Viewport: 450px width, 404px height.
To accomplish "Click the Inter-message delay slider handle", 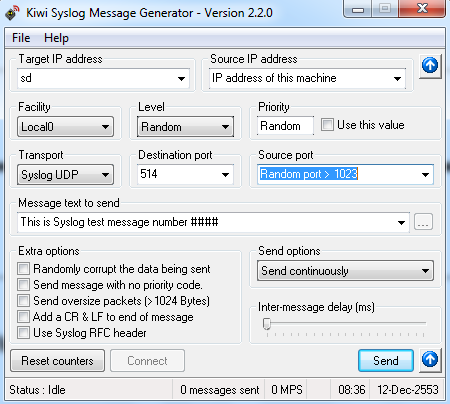I will pyautogui.click(x=267, y=324).
